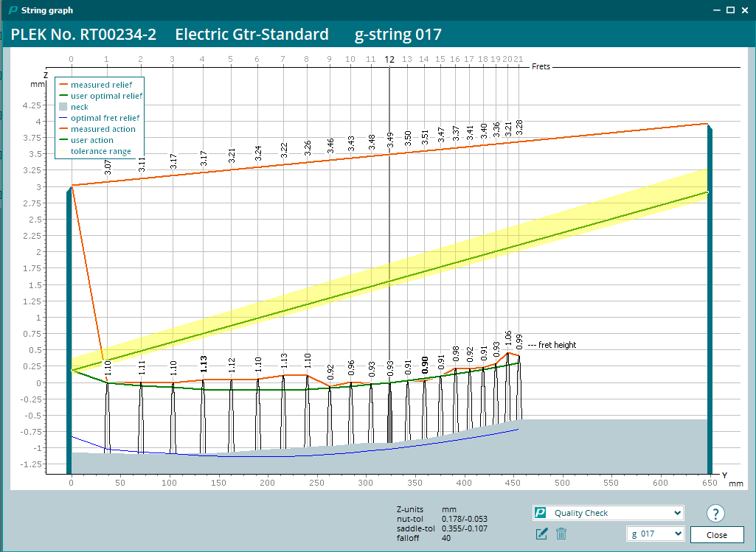This screenshot has width=756, height=552.
Task: Click the Close button
Action: 716,534
